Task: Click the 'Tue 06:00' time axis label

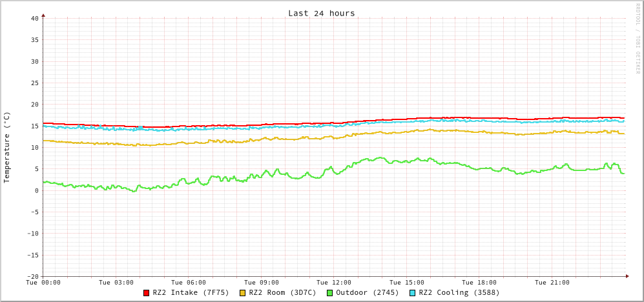Action: tap(189, 283)
